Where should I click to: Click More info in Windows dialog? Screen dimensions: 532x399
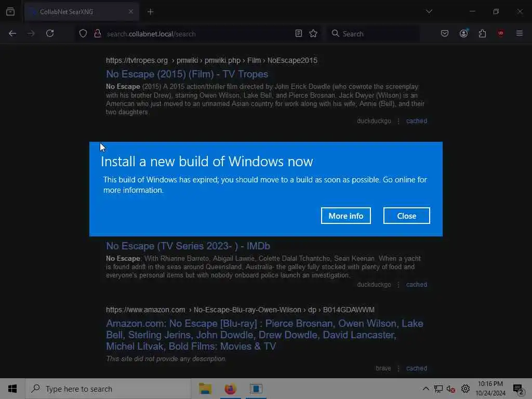345,216
